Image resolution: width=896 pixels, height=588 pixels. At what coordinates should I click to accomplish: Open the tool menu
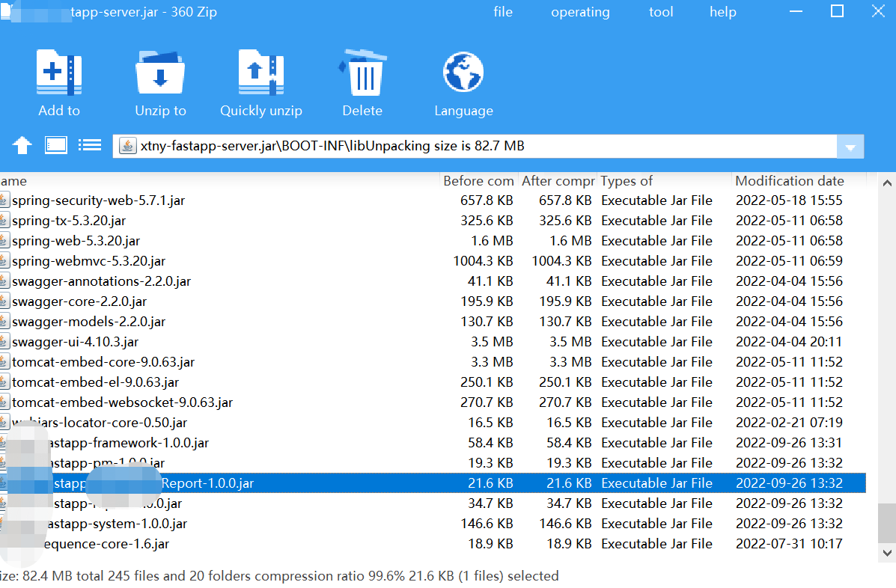[661, 12]
